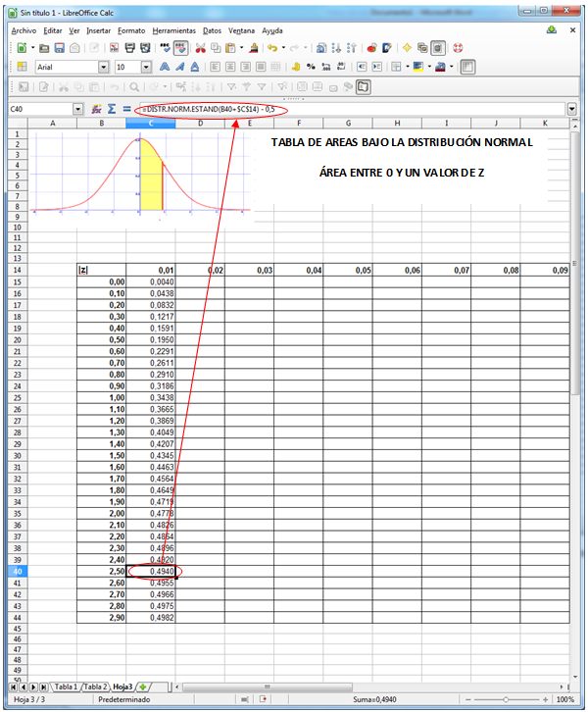588x712 pixels.
Task: Switch to the Tabla 1 sheet tab
Action: [65, 687]
